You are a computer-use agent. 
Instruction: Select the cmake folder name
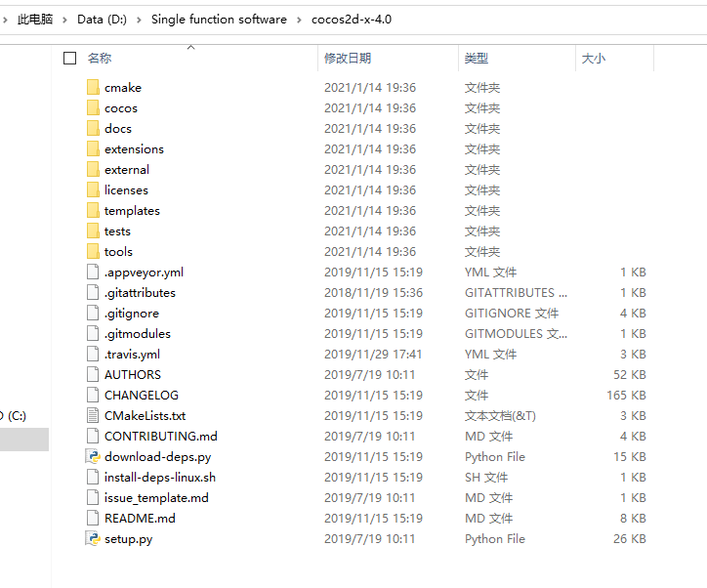click(123, 88)
